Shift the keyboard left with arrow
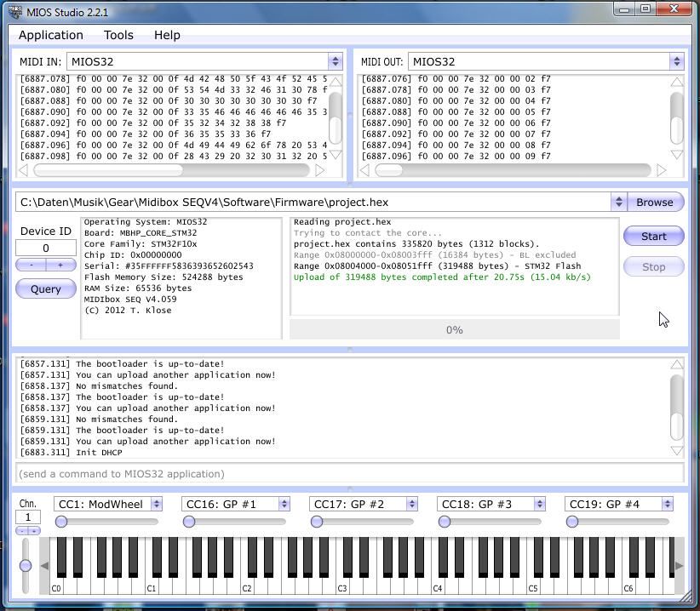The height and width of the screenshot is (611, 700). click(44, 566)
